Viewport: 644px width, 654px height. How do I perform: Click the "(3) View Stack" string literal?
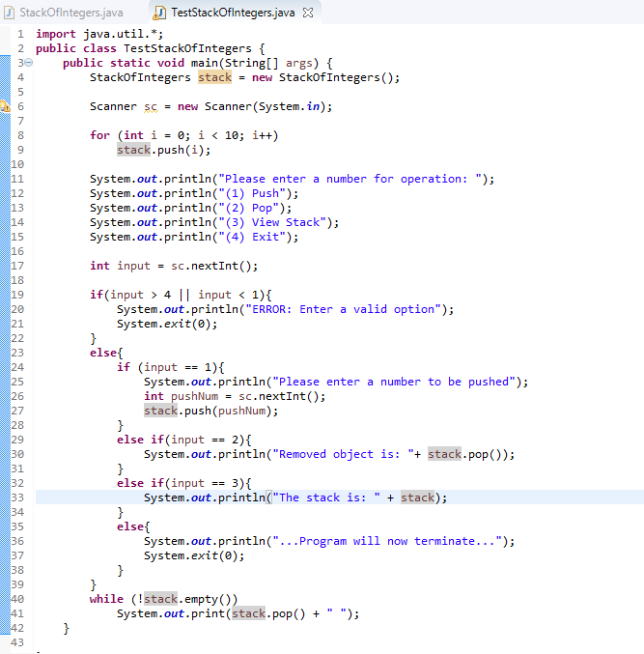tap(272, 222)
